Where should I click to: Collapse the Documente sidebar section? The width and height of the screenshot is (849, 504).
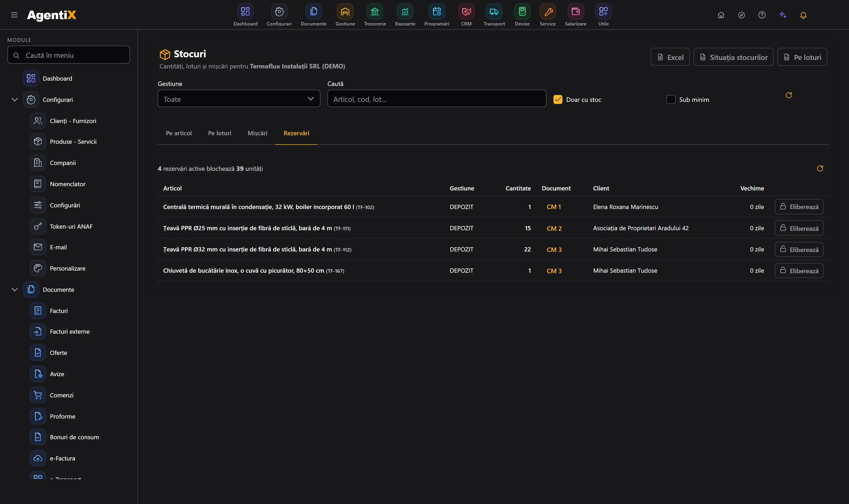tap(15, 289)
